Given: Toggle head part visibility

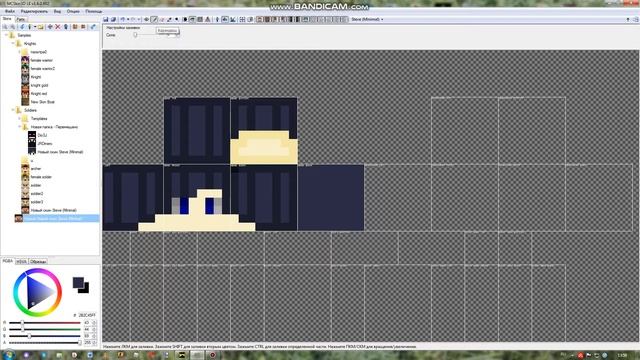Looking at the screenshot, I should (259, 19).
